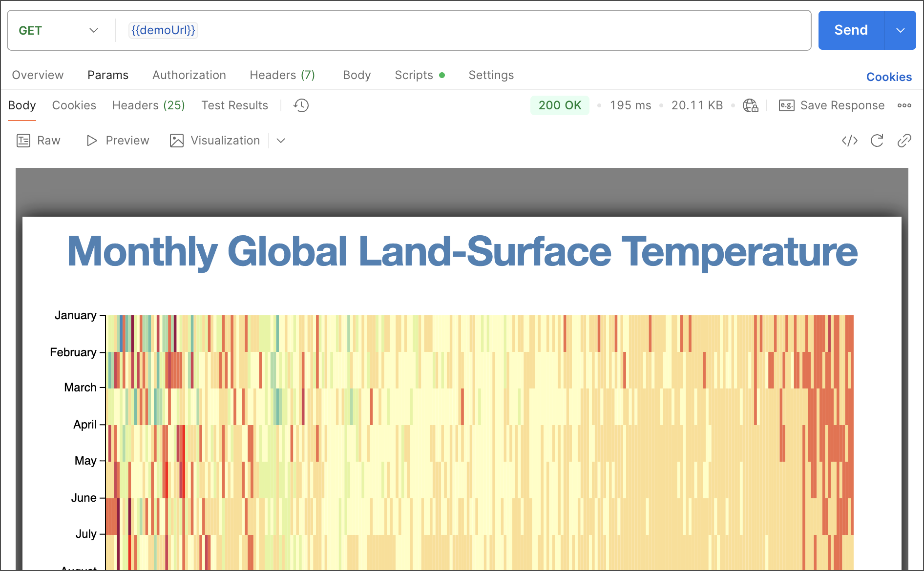Click the Send button
Viewport: 924px width, 571px height.
coord(851,30)
